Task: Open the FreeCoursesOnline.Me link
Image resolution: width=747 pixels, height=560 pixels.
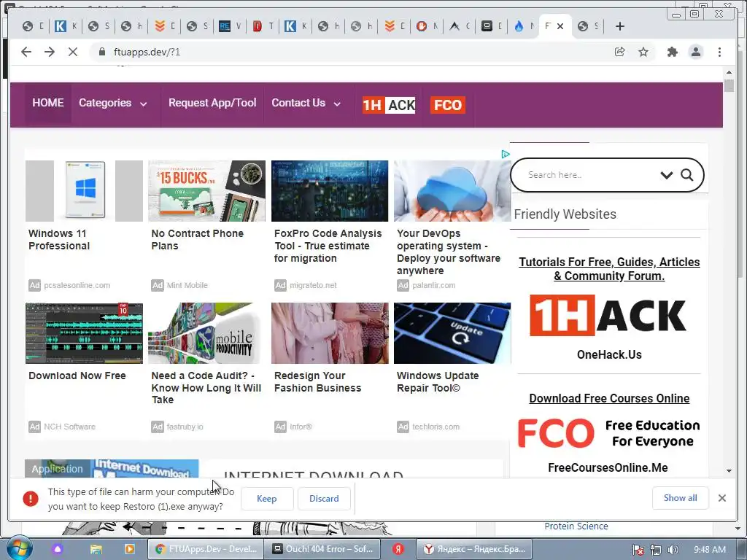Action: coord(608,467)
